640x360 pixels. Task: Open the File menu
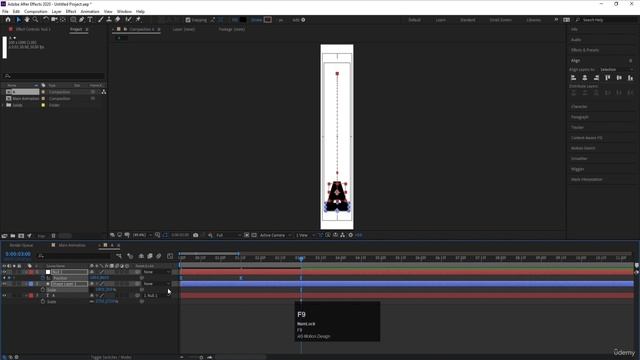click(5, 11)
